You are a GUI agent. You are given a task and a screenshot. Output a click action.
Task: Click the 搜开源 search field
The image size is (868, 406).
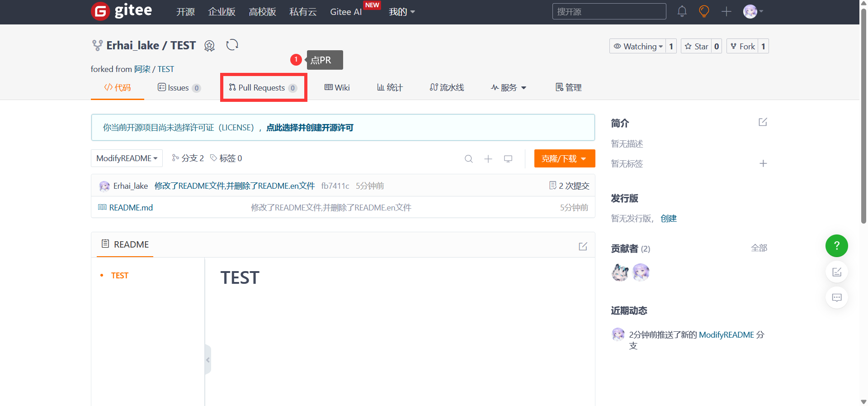[609, 11]
